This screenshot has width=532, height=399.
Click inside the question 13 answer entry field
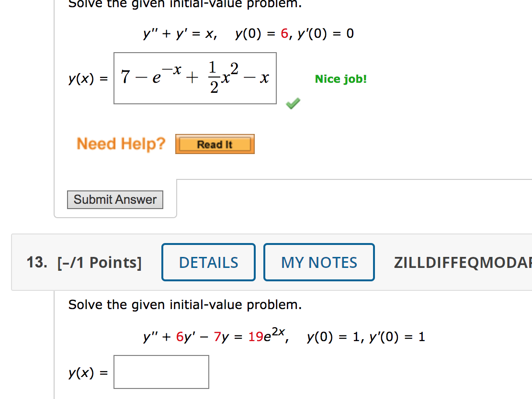click(161, 372)
